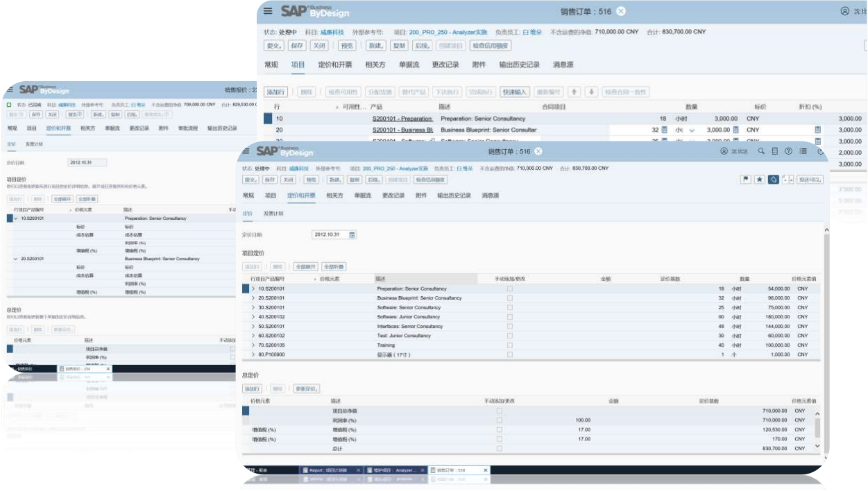The height and width of the screenshot is (491, 868).
Task: Expand row 20.S200101 in front window pricing table
Action: [253, 298]
